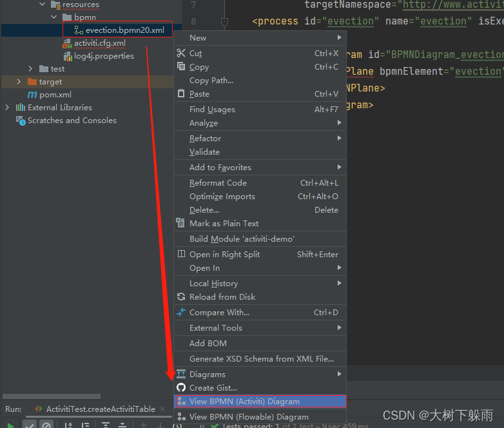Click the View BPMN (Flowable) Diagram icon
The width and height of the screenshot is (504, 428).
pos(181,416)
